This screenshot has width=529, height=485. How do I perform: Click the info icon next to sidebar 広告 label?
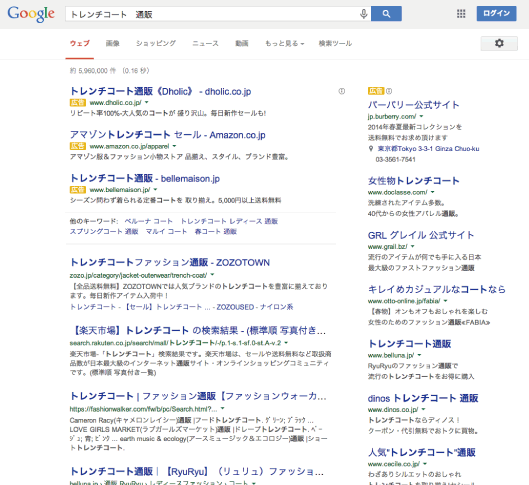(x=389, y=91)
